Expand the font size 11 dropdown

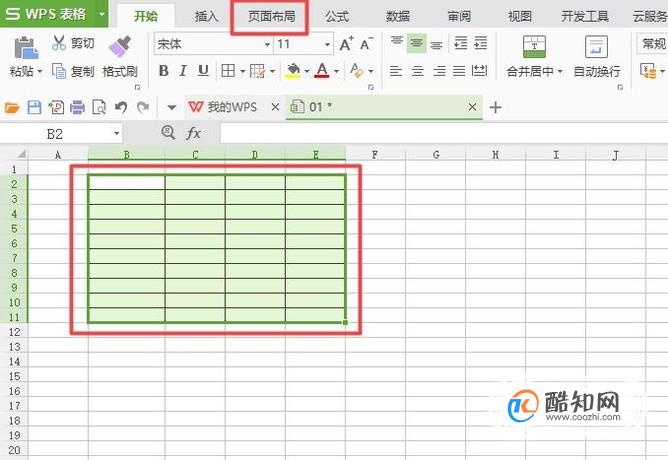pyautogui.click(x=327, y=44)
